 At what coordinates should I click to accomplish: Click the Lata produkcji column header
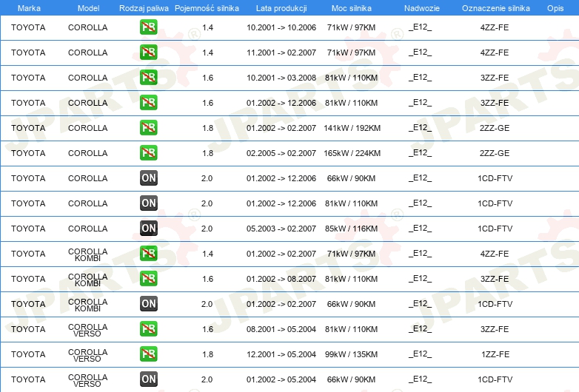click(281, 8)
